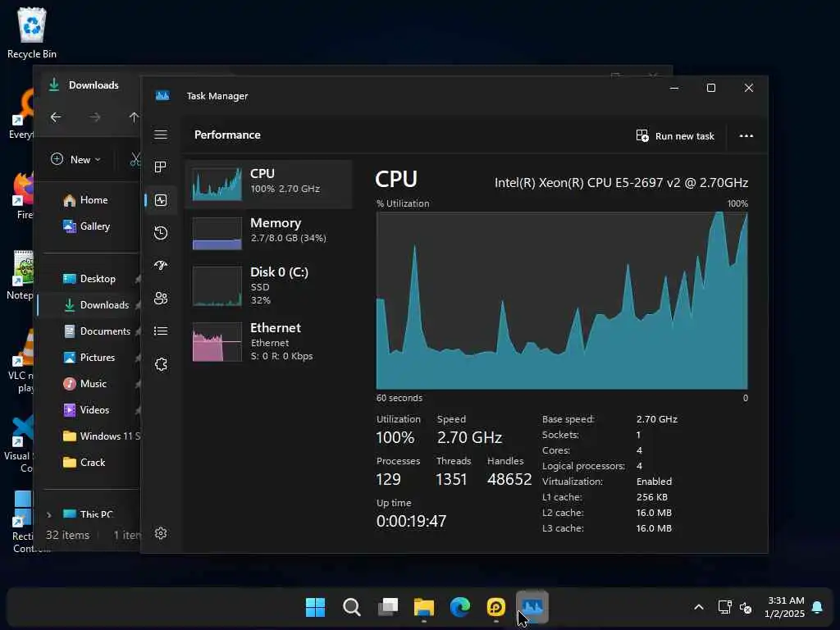Open Task Manager settings gear
This screenshot has height=630, width=840.
(161, 533)
